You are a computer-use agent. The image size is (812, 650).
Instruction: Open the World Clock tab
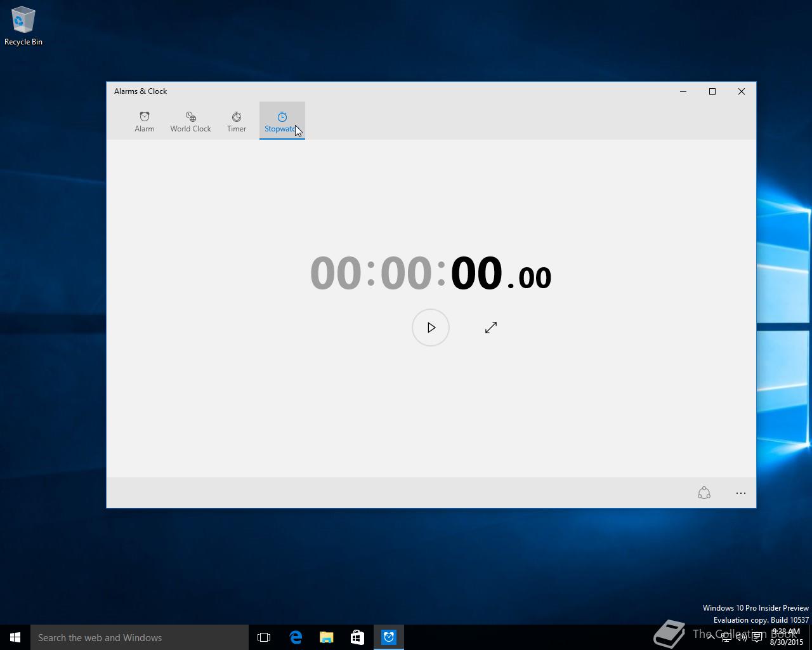(190, 121)
